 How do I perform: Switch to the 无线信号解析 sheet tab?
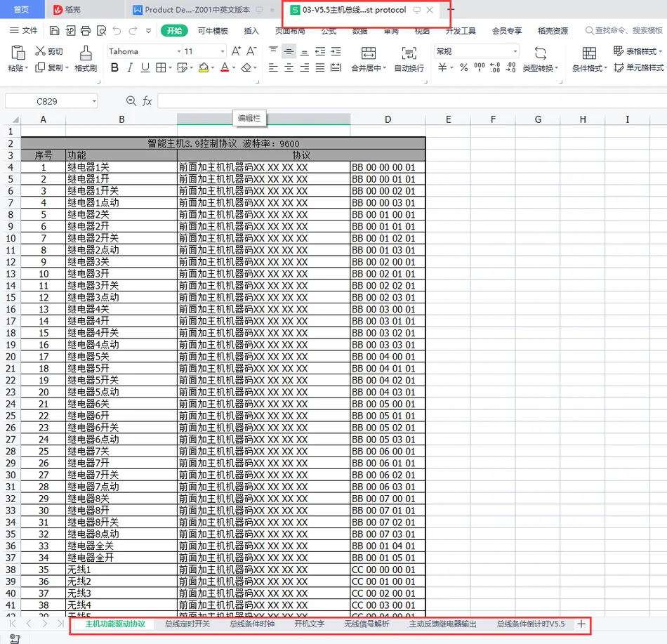pos(366,624)
